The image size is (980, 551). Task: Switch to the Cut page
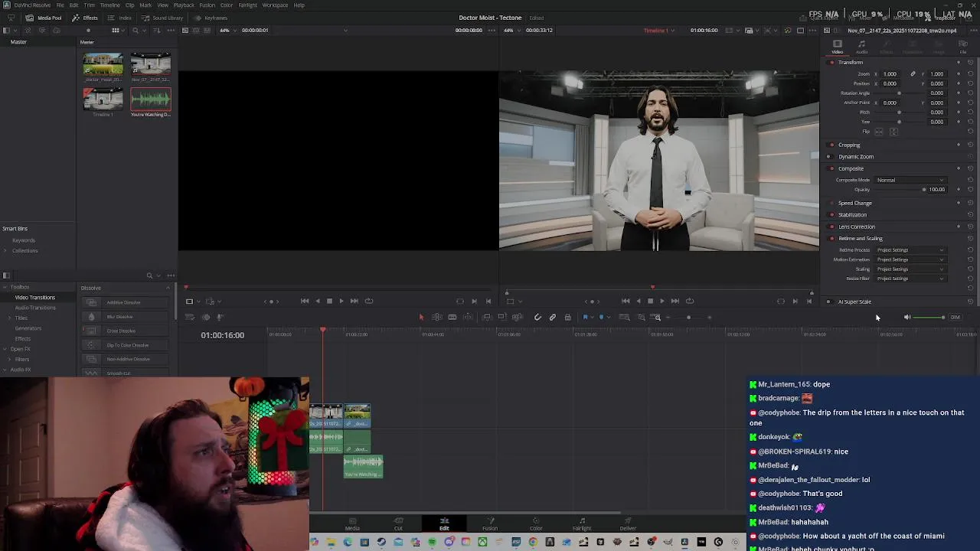click(x=398, y=523)
